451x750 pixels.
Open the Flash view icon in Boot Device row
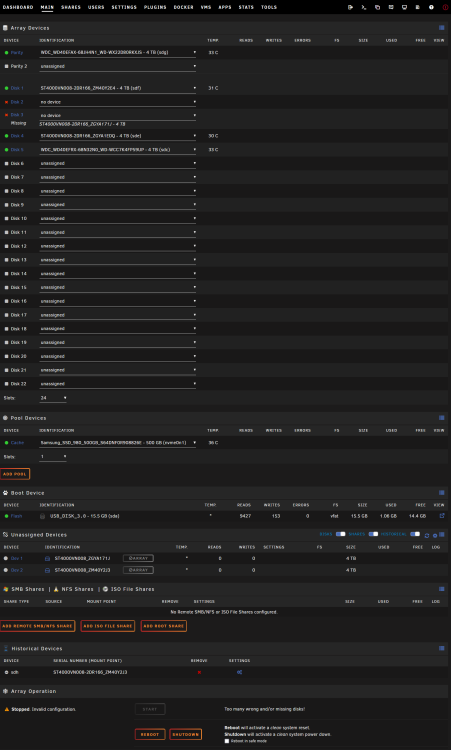442,516
